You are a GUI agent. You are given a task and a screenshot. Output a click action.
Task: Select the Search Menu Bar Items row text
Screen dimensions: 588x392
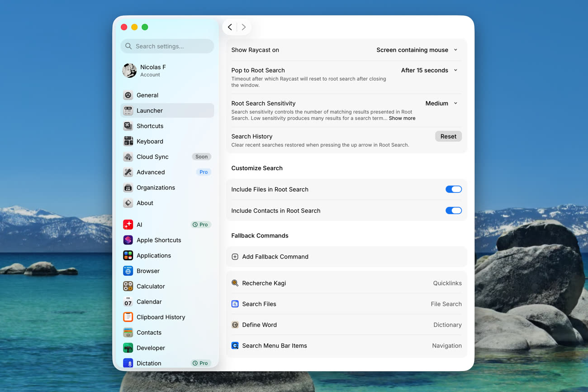point(275,345)
